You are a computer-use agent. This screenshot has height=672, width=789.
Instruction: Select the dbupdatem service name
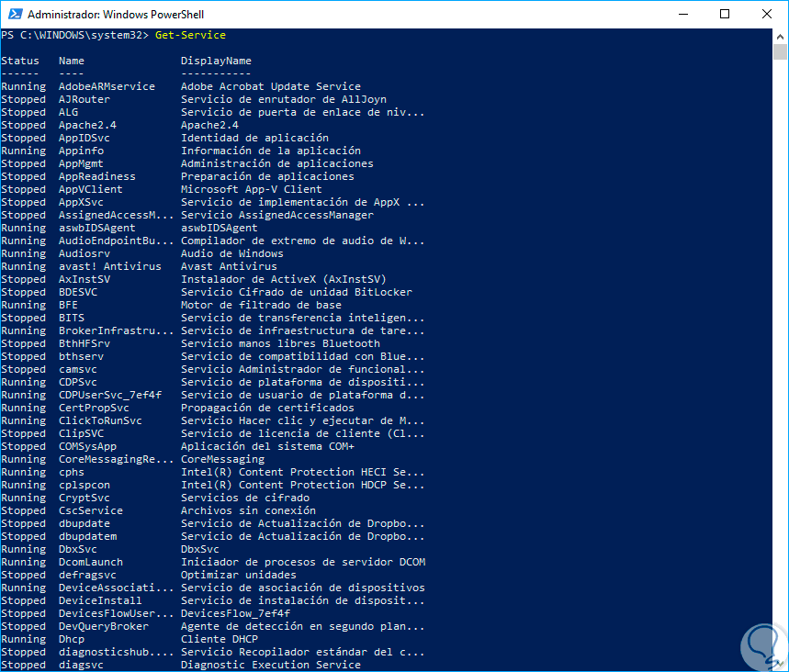tap(87, 537)
